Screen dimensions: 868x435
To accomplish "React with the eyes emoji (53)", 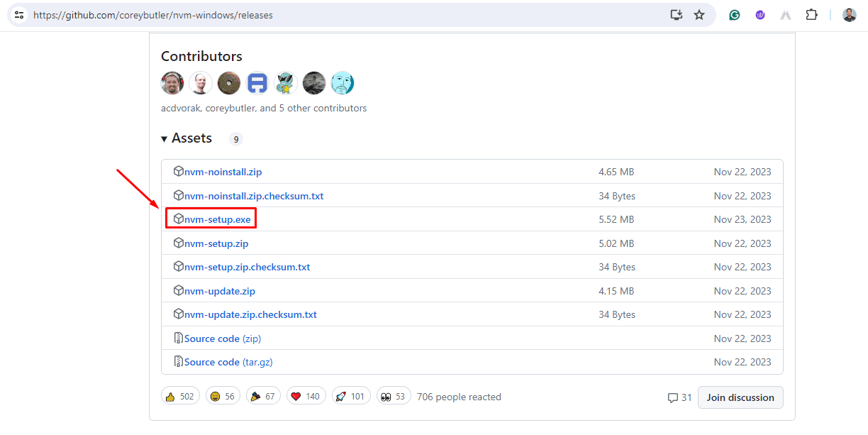I will point(394,397).
